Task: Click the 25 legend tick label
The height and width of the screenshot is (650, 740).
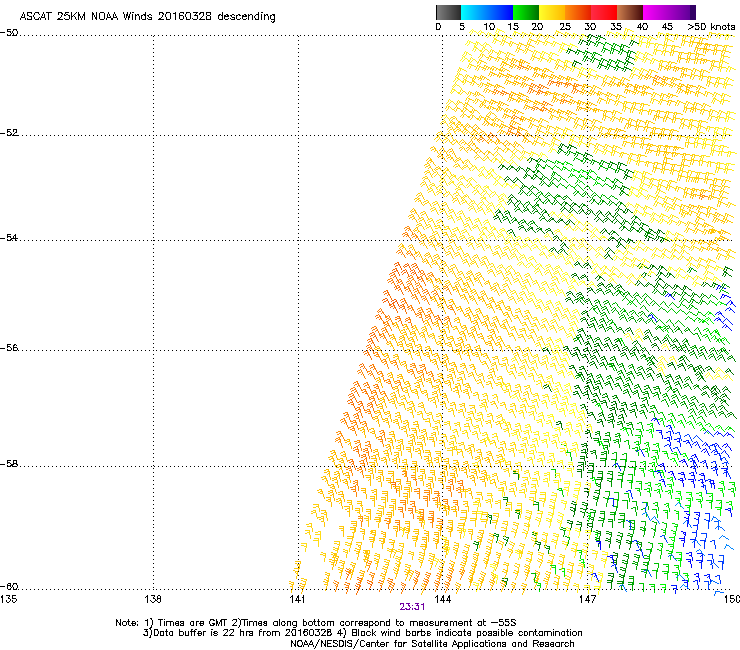Action: pyautogui.click(x=564, y=27)
